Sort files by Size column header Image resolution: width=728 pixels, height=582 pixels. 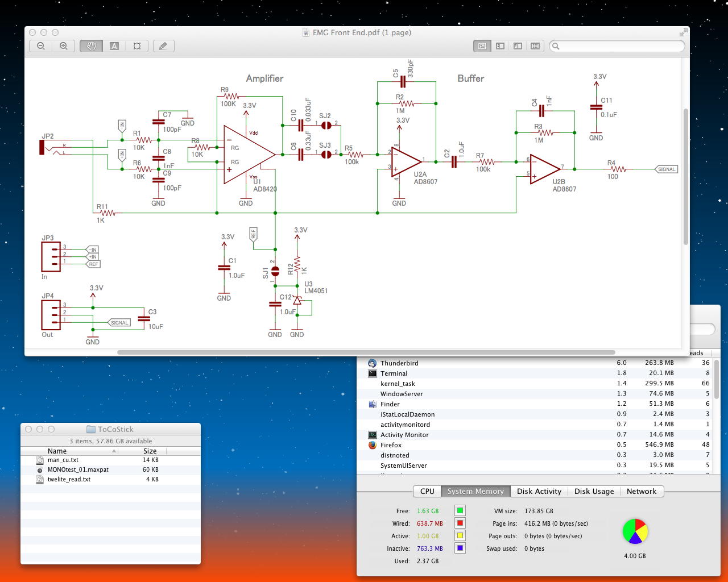click(150, 451)
